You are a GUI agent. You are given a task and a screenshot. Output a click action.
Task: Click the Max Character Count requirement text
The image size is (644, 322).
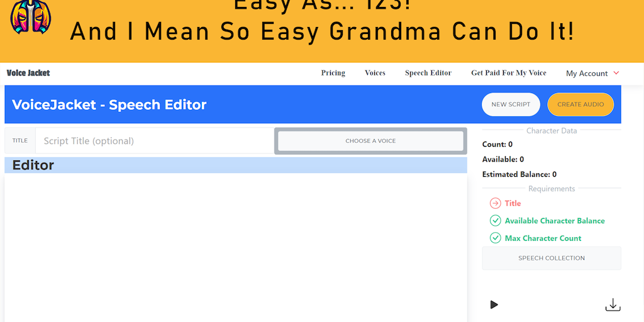tap(543, 238)
